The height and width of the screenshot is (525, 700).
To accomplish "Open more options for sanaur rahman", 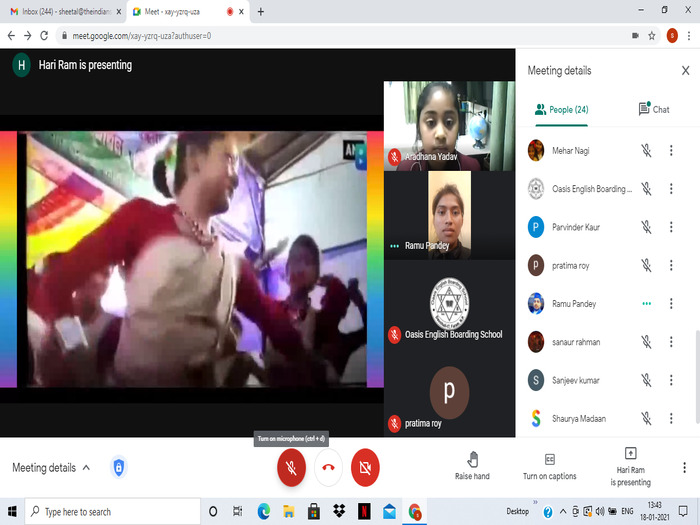I will [671, 342].
